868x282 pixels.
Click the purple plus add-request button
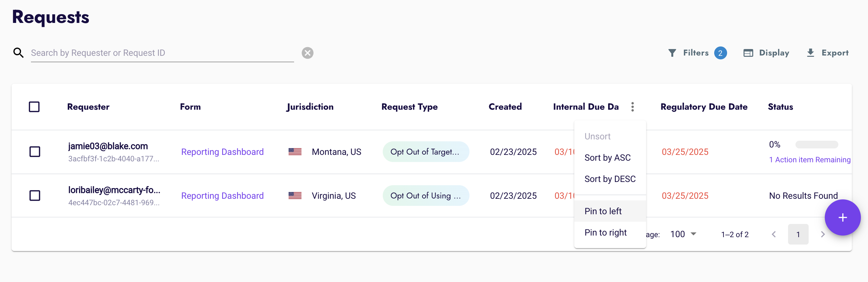click(x=843, y=217)
